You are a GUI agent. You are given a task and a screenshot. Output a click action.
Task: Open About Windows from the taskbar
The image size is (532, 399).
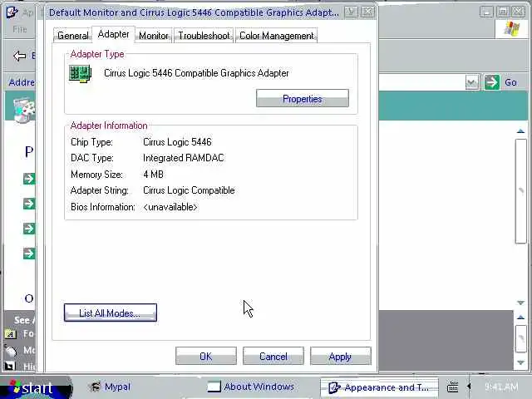pos(251,387)
